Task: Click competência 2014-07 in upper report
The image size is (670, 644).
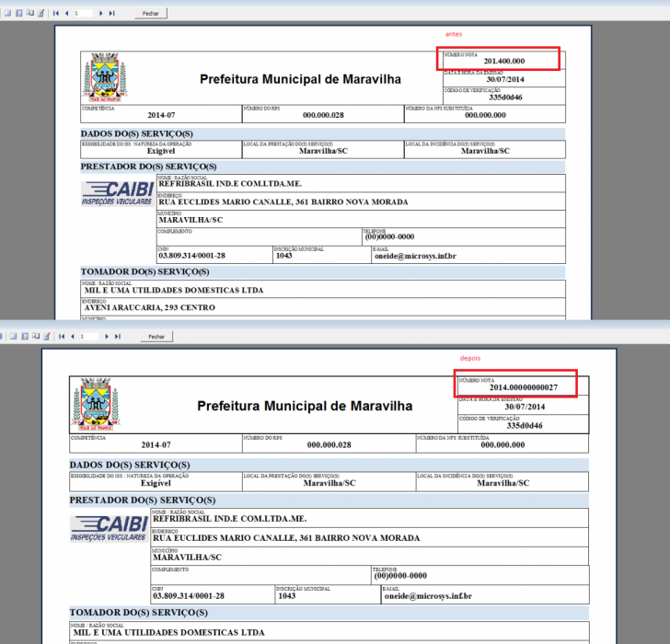Action: pyautogui.click(x=161, y=115)
